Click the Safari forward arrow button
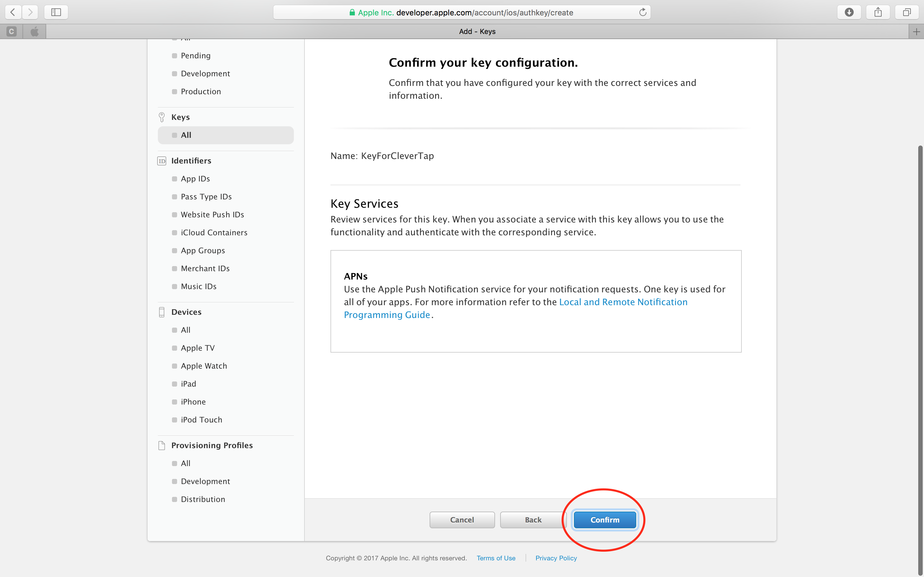This screenshot has width=924, height=577. [30, 12]
